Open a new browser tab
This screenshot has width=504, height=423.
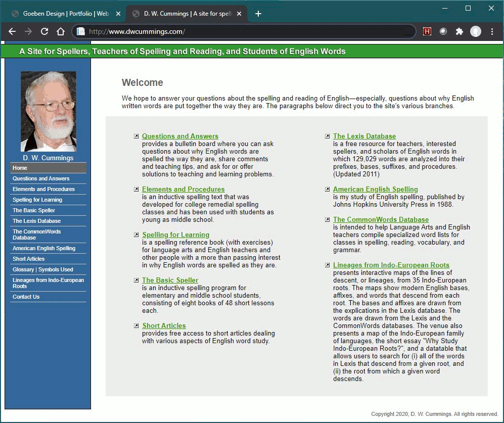point(258,14)
